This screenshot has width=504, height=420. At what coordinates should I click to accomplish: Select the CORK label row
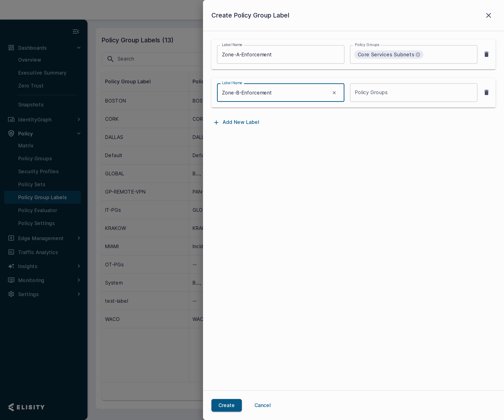point(152,119)
